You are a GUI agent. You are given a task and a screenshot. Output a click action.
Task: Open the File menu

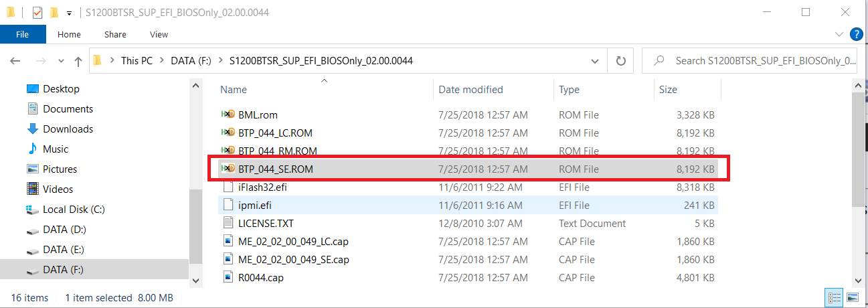(x=23, y=34)
